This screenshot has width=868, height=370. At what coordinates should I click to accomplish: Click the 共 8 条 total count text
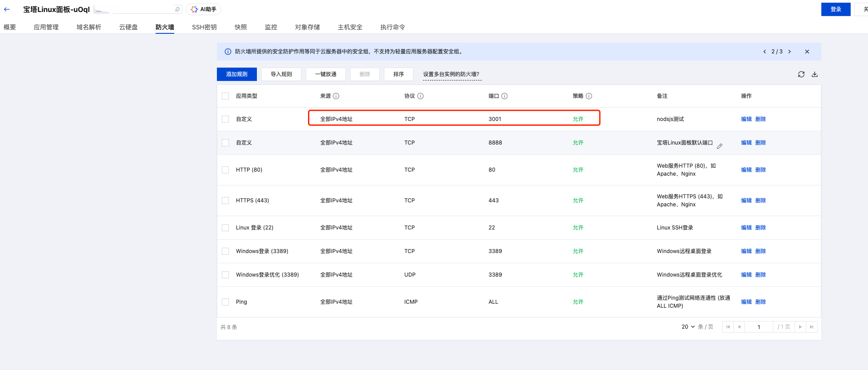pos(229,327)
